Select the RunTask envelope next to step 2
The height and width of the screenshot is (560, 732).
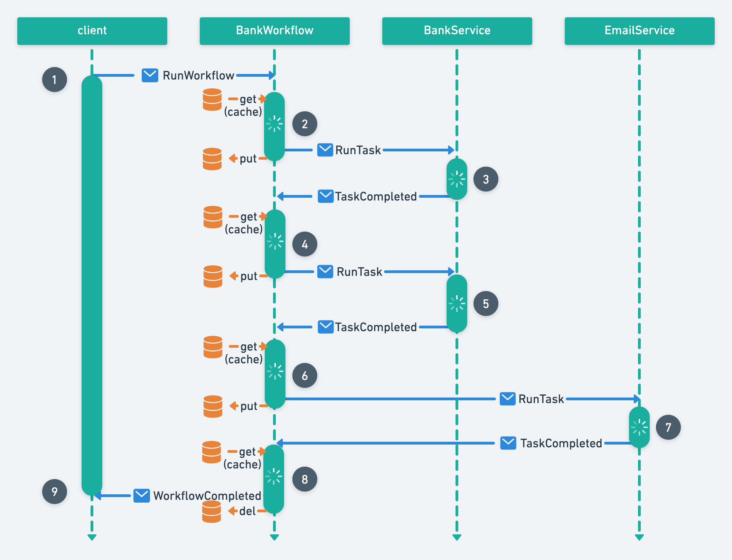pos(325,150)
